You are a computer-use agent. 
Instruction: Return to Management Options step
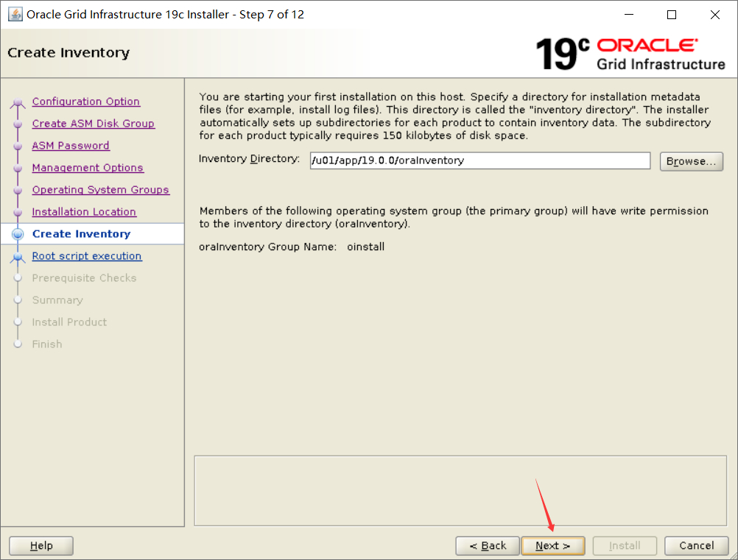(88, 168)
